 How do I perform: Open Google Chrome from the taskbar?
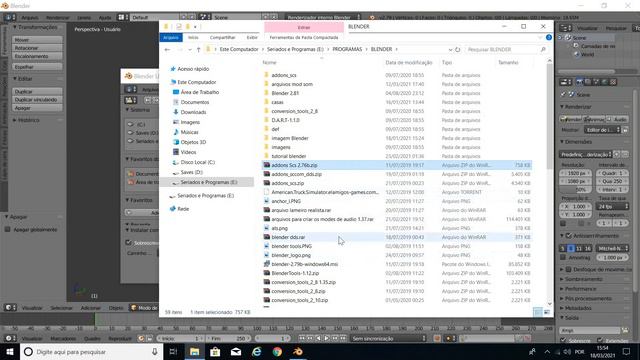click(x=278, y=351)
